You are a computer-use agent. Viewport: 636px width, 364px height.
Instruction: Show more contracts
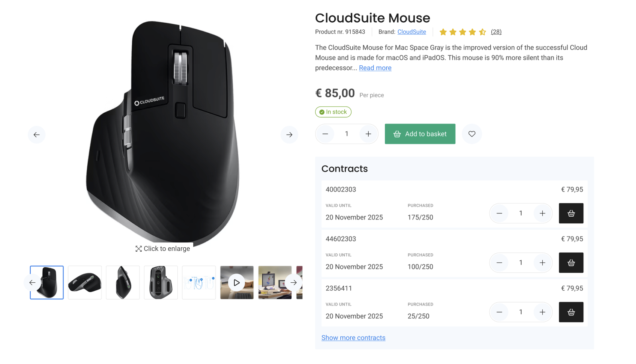click(353, 338)
